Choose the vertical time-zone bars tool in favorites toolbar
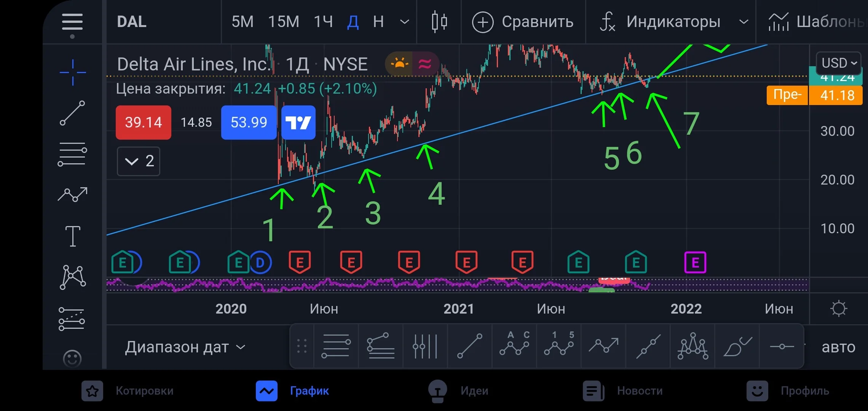The image size is (868, 411). 425,346
